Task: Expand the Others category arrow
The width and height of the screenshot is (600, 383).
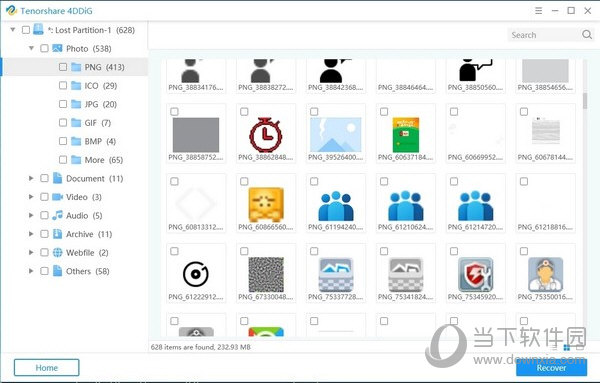Action: click(31, 271)
